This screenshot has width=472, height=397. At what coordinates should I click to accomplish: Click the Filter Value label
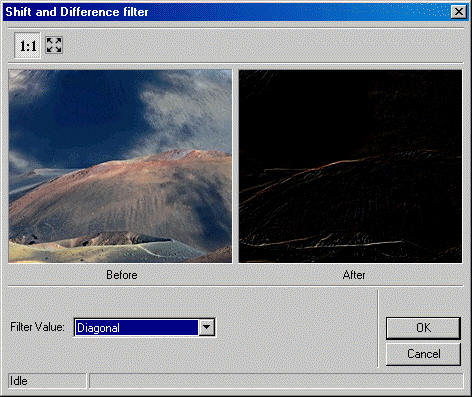37,327
